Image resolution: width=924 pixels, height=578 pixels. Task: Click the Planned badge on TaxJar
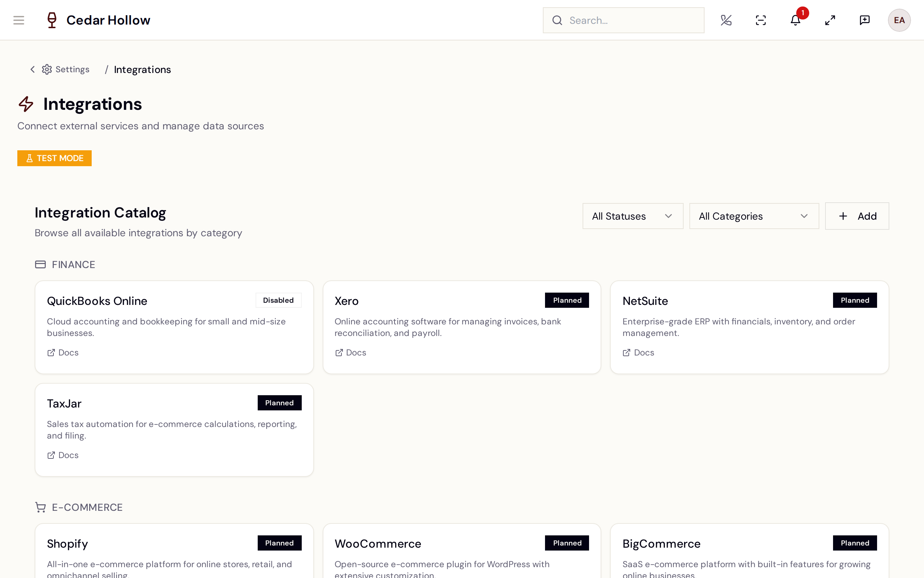279,402
